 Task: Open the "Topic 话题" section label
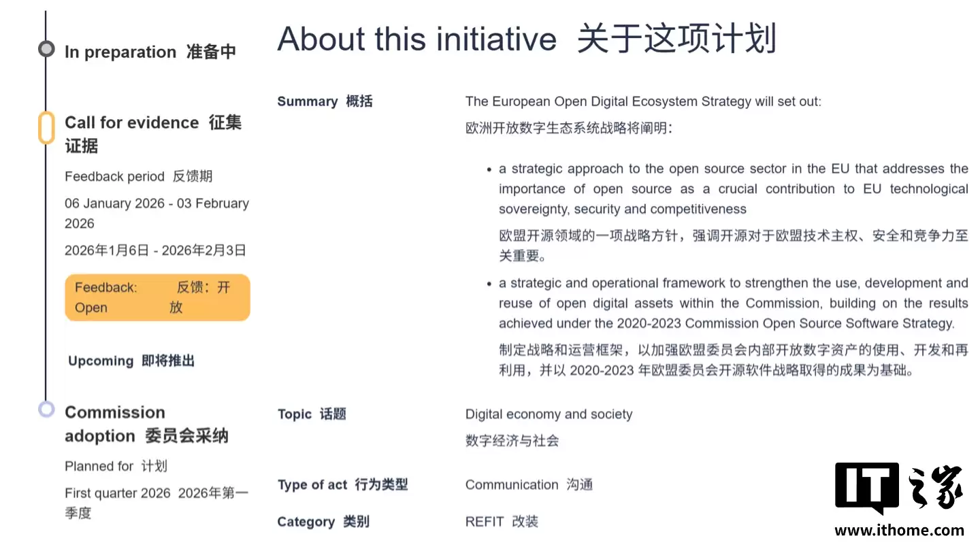pos(312,414)
